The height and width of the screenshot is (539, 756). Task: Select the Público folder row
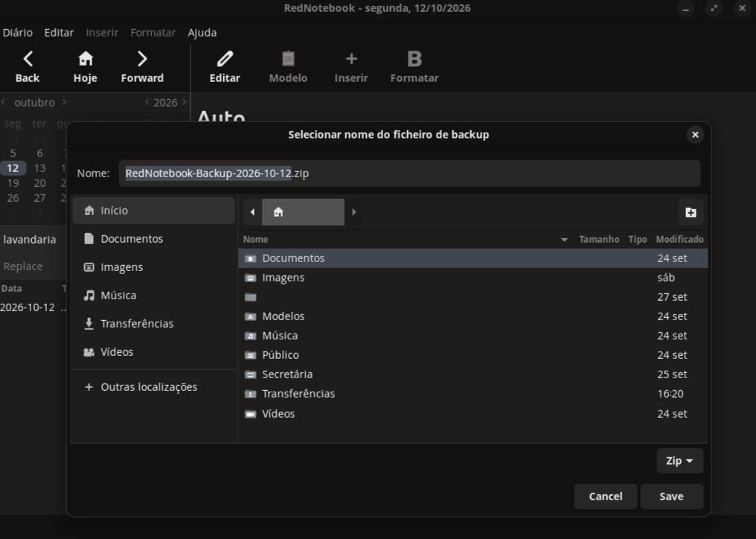pyautogui.click(x=473, y=354)
